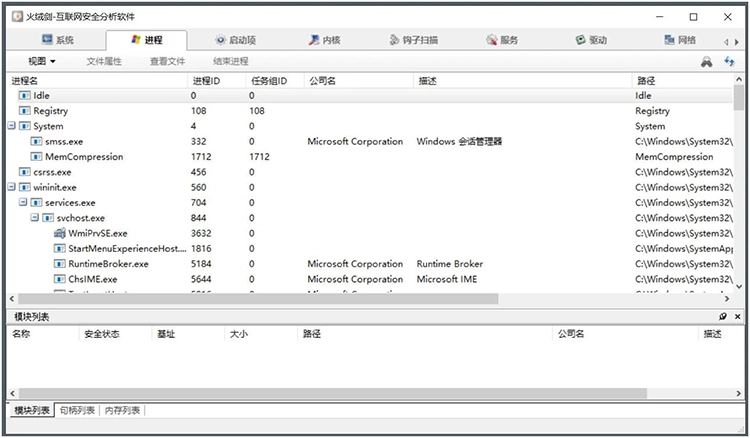This screenshot has width=750, height=438.
Task: Collapse the svchost.exe tree node
Action: pyautogui.click(x=35, y=218)
